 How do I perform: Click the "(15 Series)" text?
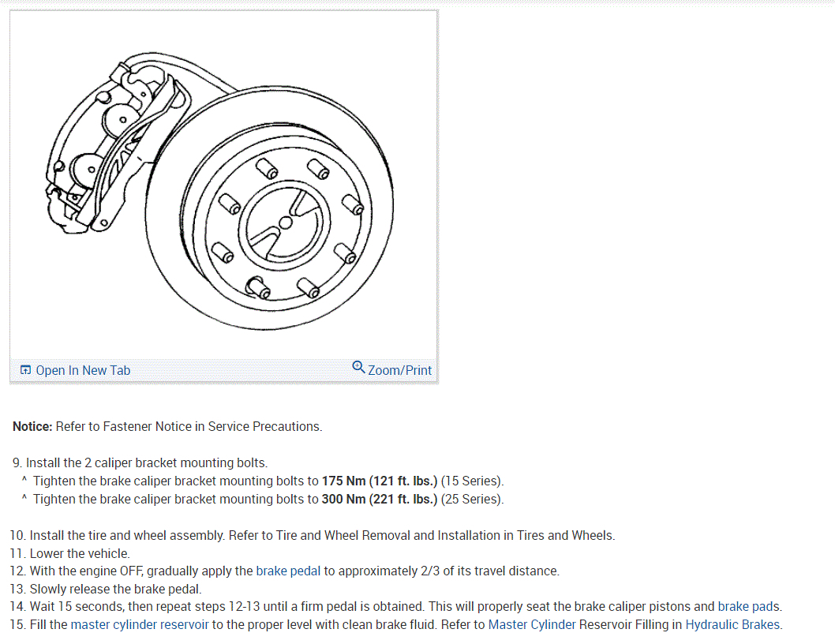[472, 481]
